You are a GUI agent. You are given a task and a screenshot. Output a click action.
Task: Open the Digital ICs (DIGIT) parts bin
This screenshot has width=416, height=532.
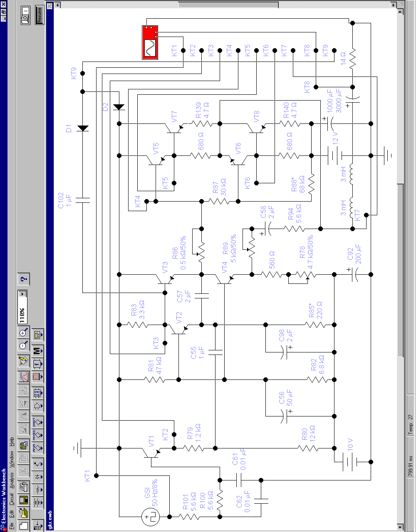(x=38, y=422)
